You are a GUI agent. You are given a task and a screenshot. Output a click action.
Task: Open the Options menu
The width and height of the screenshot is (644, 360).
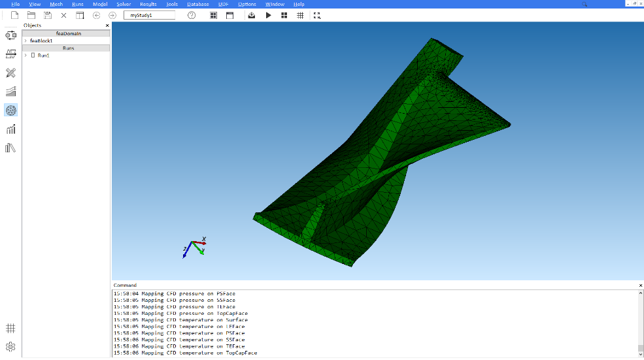coord(247,4)
